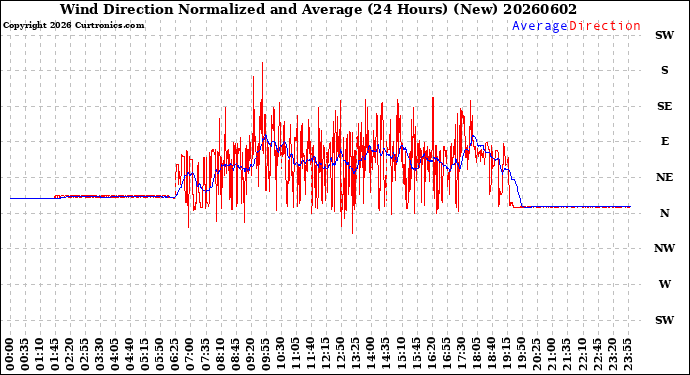Click the 08:10 time axis label
This screenshot has height=375, width=690.
[x=221, y=355]
